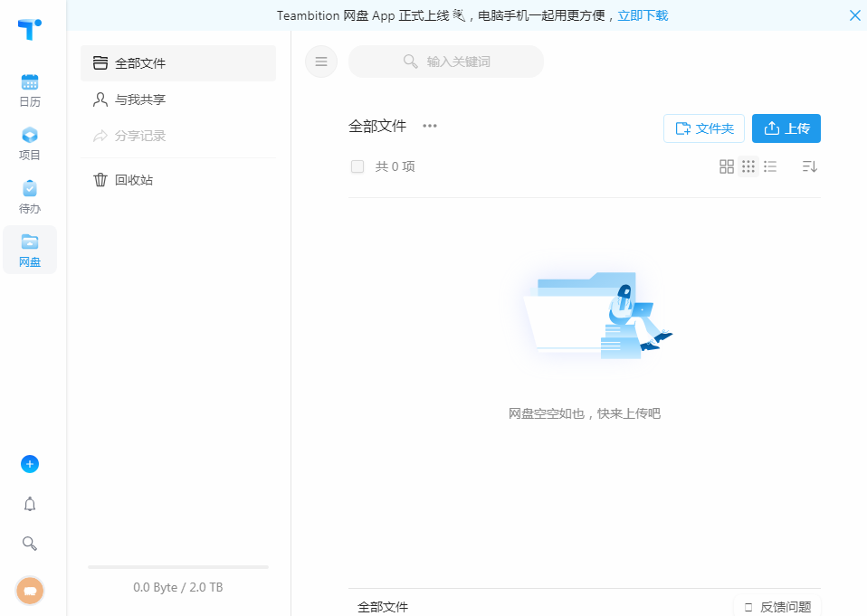Open the 日历 calendar section
Viewport: 867px width, 616px height.
(x=30, y=90)
